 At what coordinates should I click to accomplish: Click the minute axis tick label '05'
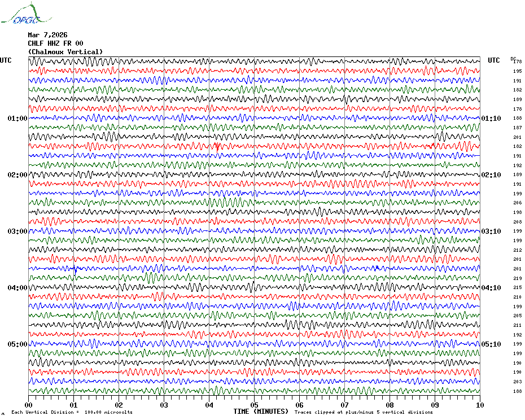pos(254,405)
